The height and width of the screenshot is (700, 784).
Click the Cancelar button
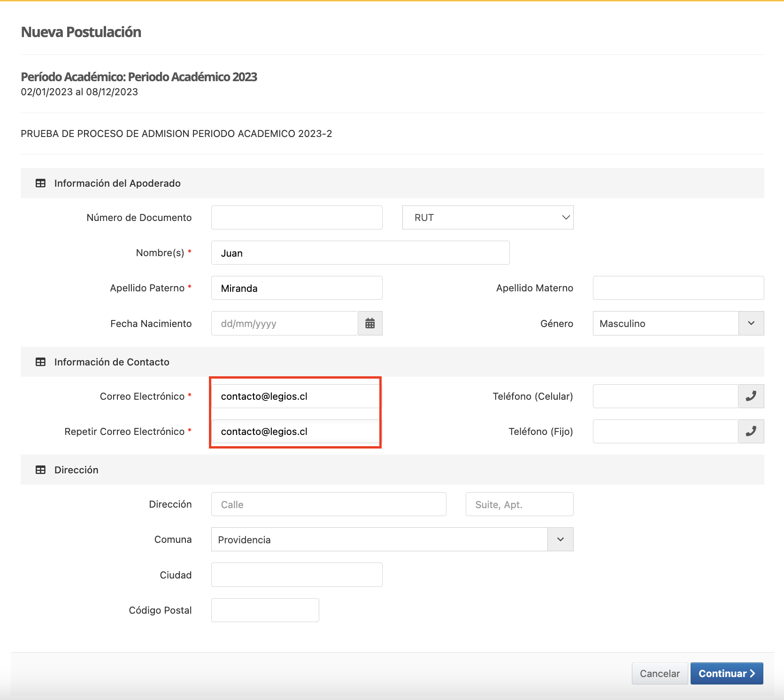[659, 673]
